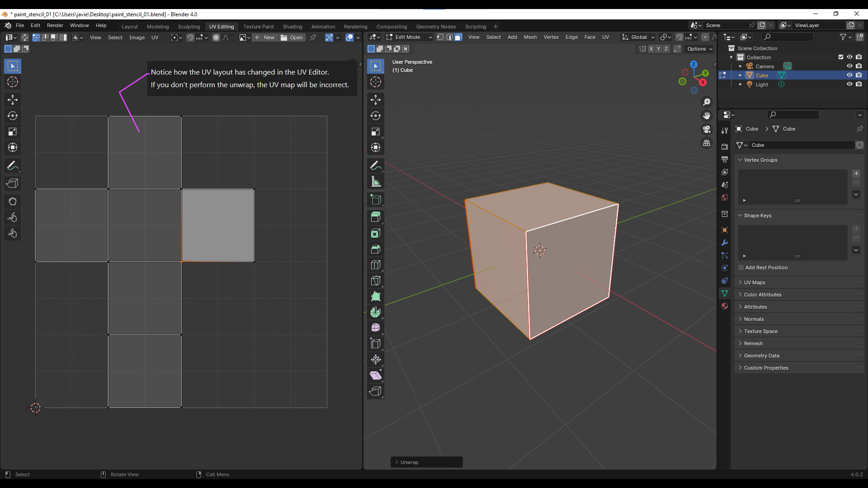This screenshot has height=488, width=868.
Task: Toggle the camera view icon
Action: 707,129
